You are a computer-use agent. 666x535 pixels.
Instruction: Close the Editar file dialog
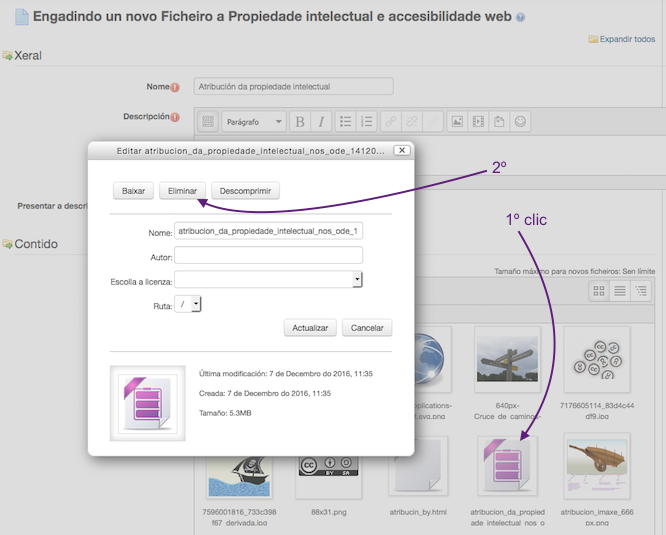pyautogui.click(x=401, y=150)
